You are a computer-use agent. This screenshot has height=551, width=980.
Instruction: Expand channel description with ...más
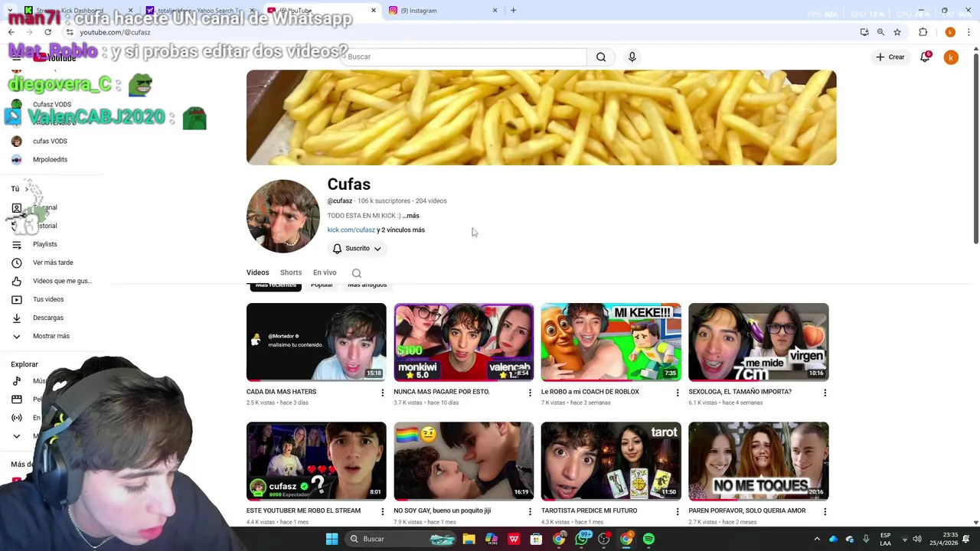410,216
